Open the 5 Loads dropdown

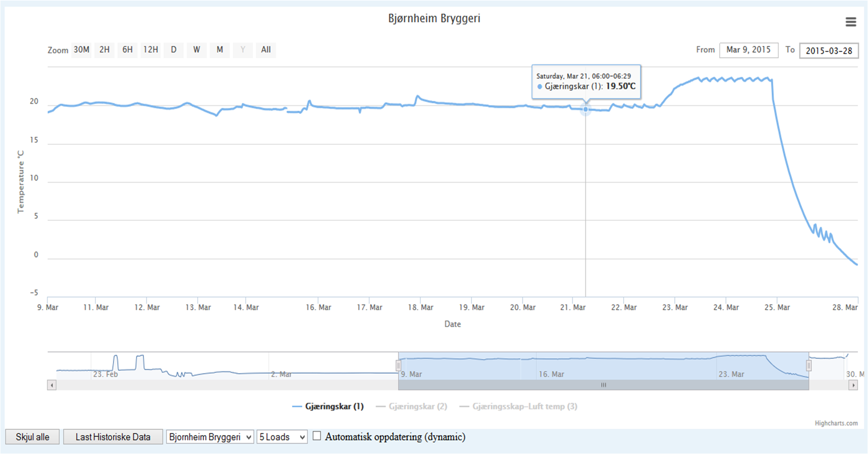(282, 437)
